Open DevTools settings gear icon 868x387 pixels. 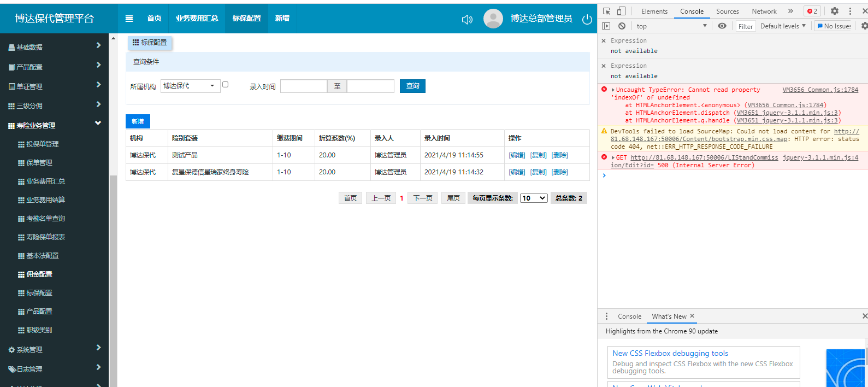point(834,11)
